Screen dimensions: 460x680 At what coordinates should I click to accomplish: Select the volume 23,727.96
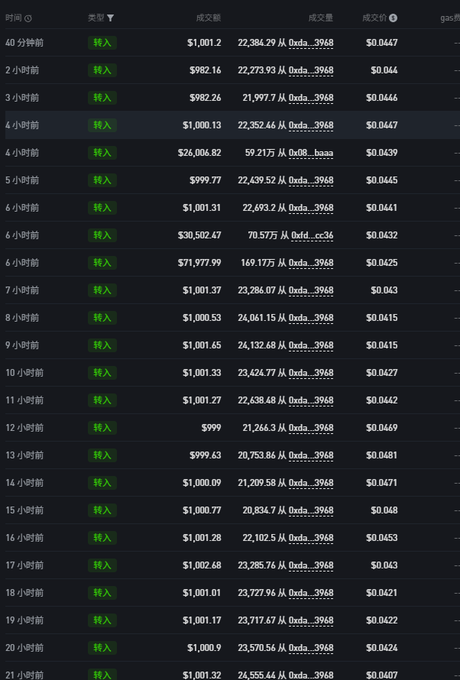pyautogui.click(x=257, y=592)
